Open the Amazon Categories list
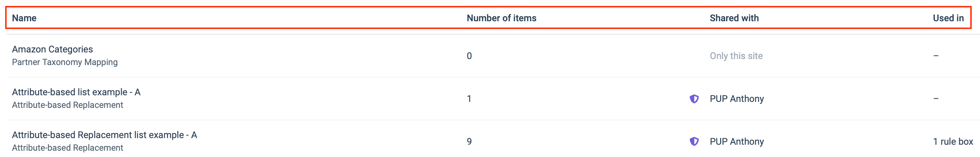 click(x=52, y=49)
